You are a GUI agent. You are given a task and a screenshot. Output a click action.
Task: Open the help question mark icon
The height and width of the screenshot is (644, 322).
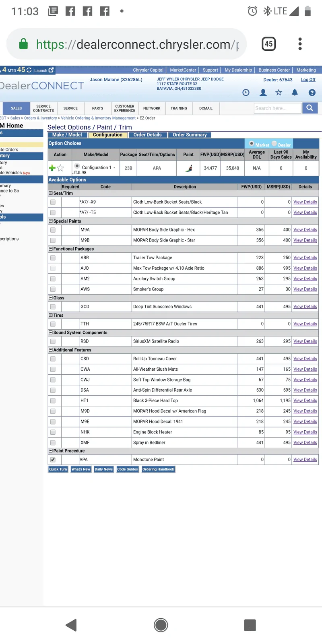click(x=312, y=93)
